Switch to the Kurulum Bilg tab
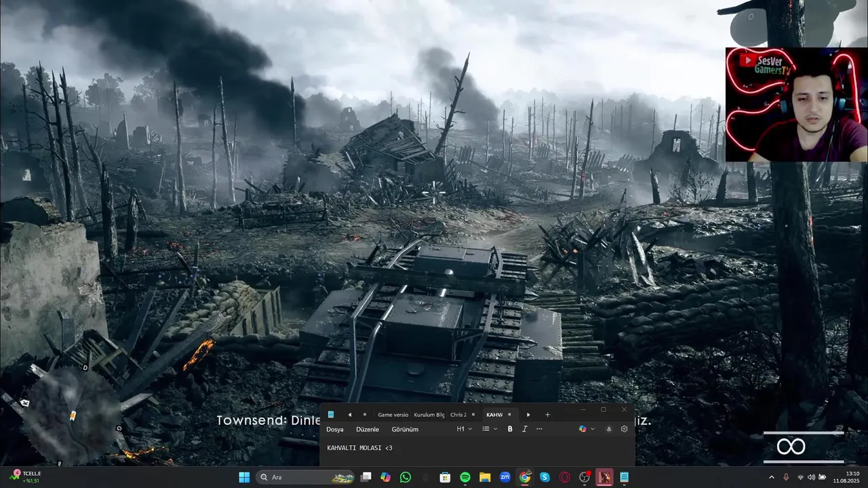The width and height of the screenshot is (868, 488). pyautogui.click(x=429, y=415)
